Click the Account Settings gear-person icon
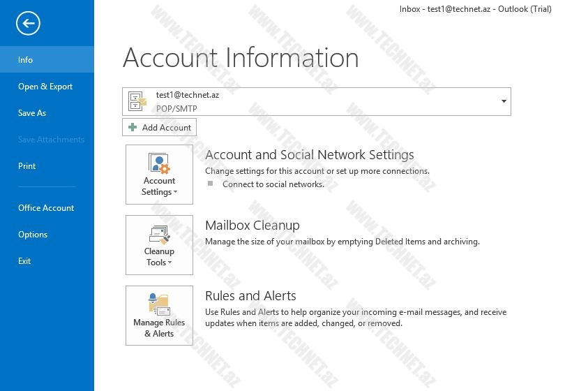Screen dimensions: 588x391 click(x=160, y=163)
